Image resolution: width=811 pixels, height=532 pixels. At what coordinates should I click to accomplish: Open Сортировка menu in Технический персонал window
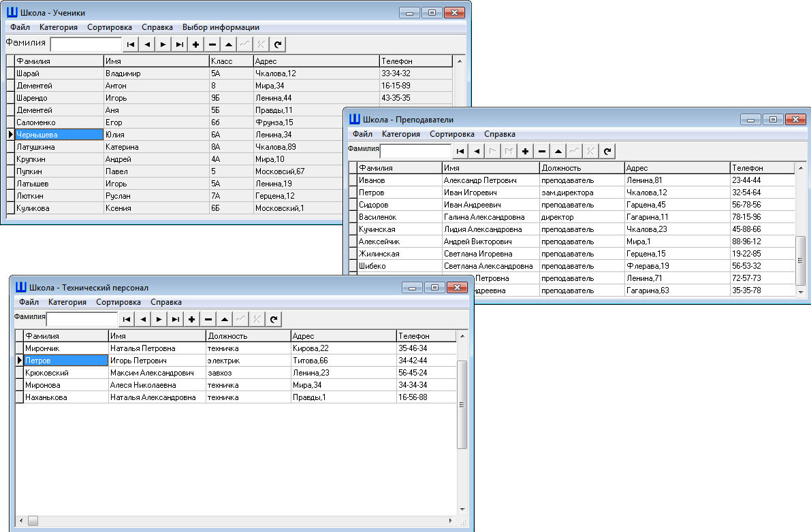click(x=118, y=302)
